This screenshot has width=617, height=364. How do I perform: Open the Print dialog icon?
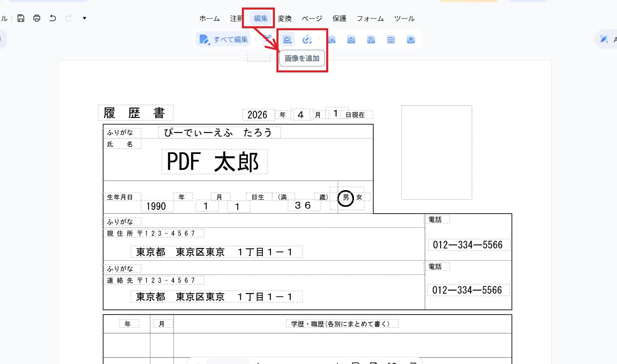tap(37, 18)
